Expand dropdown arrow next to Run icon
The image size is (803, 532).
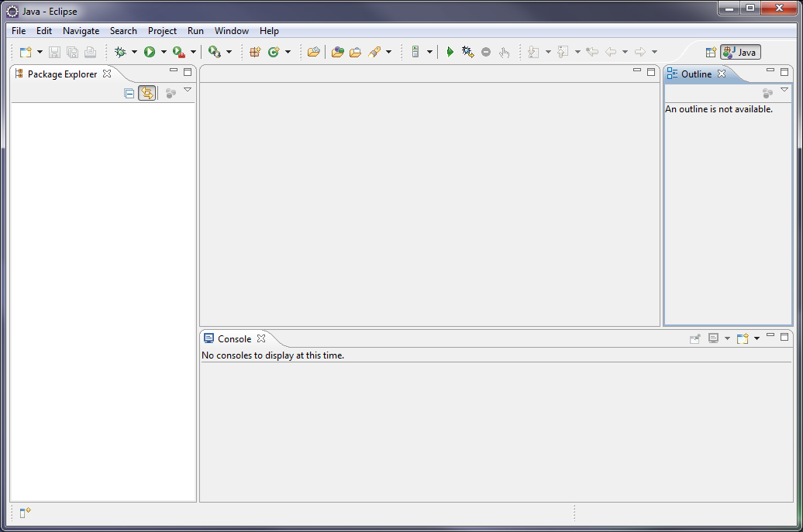(164, 52)
